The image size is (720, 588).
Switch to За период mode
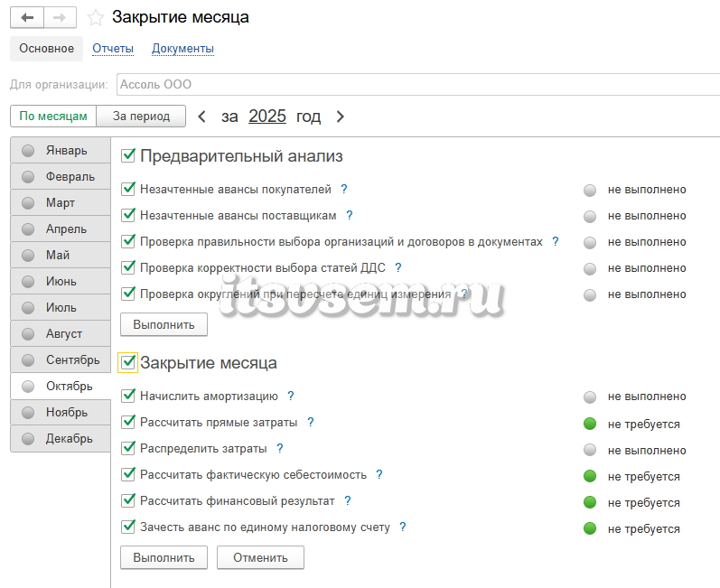click(142, 117)
